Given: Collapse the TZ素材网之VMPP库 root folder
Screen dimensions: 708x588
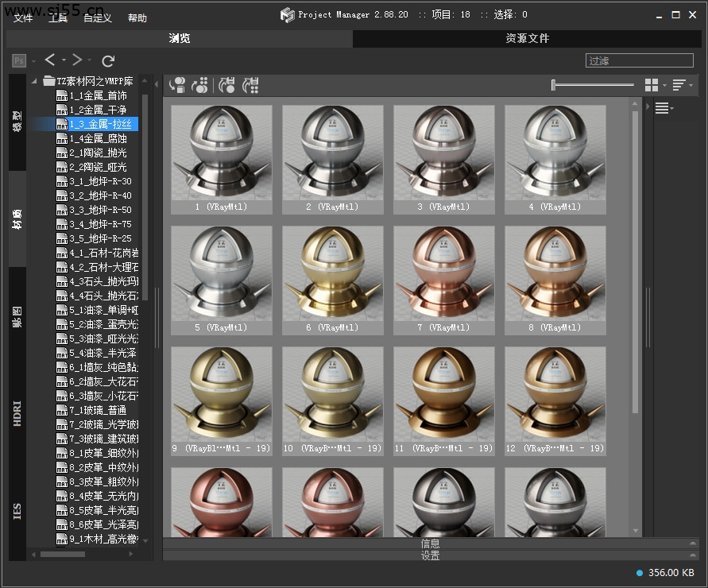Looking at the screenshot, I should pos(35,81).
